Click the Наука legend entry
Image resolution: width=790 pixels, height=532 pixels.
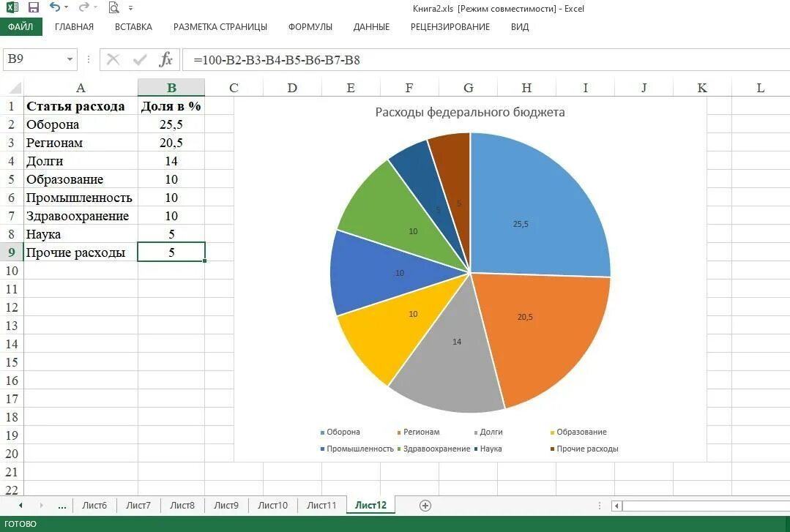pyautogui.click(x=488, y=449)
